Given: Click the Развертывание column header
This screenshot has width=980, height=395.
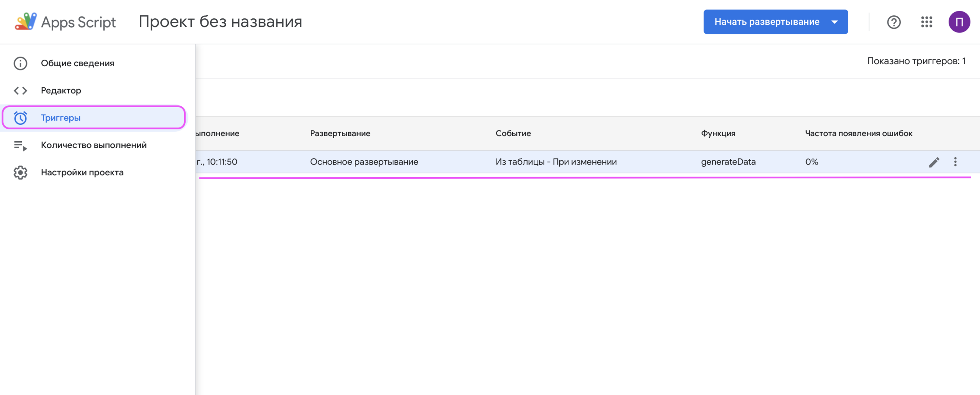Looking at the screenshot, I should [340, 134].
